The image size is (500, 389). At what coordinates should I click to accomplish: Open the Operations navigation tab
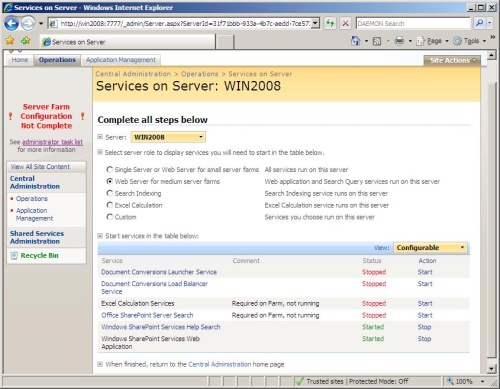(x=57, y=60)
